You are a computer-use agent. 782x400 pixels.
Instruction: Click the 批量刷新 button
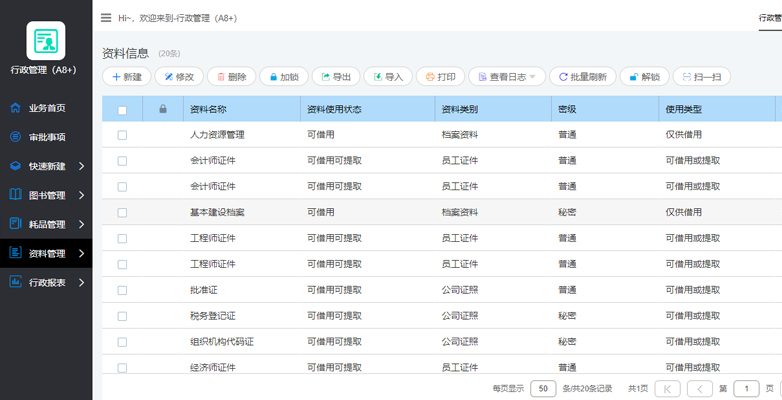[x=582, y=77]
